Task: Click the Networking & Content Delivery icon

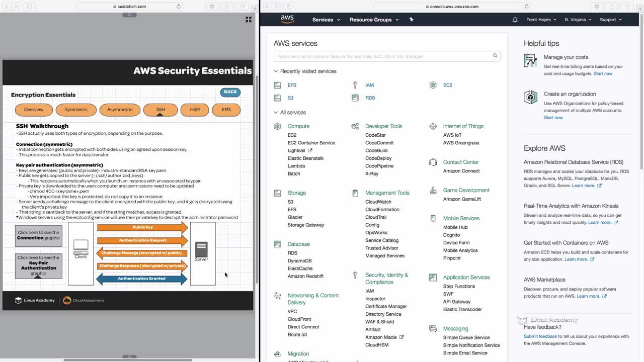Action: 277,296
